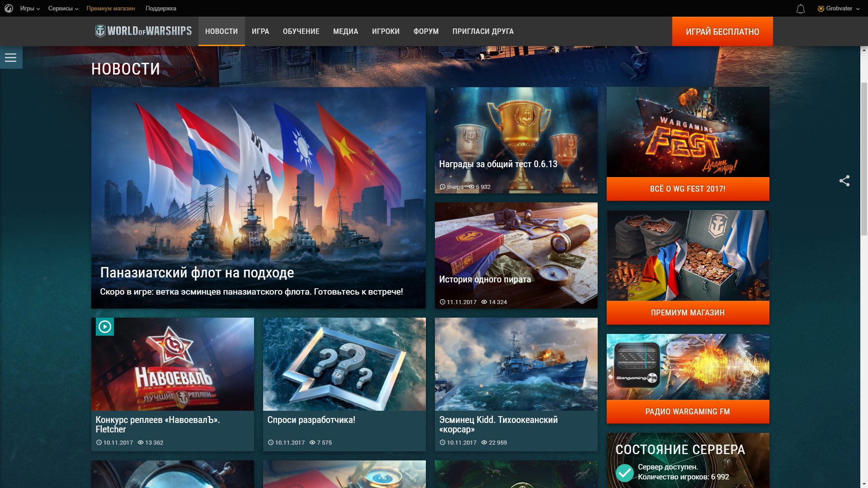Click views eye icon on Награды за общий тест
This screenshot has height=488, width=868.
(x=471, y=187)
